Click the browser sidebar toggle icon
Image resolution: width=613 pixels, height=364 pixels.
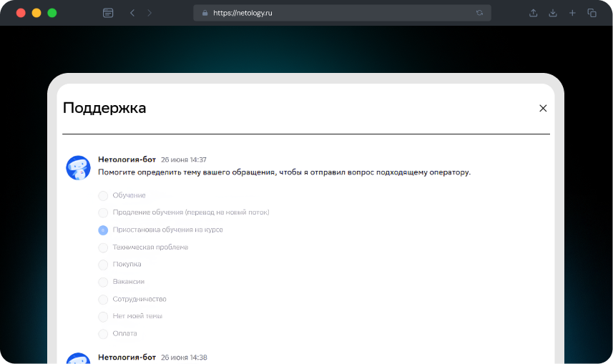click(108, 13)
